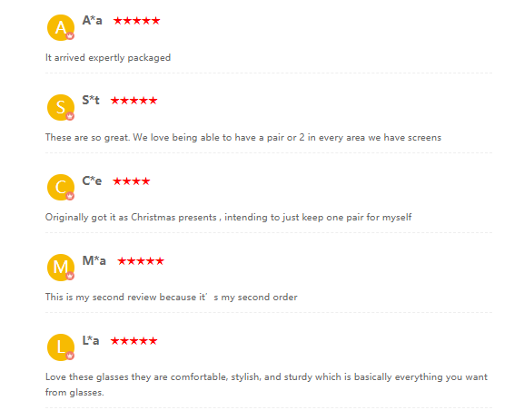Click the yellow 'A' avatar for A*a
This screenshot has height=420, width=524.
coord(61,28)
